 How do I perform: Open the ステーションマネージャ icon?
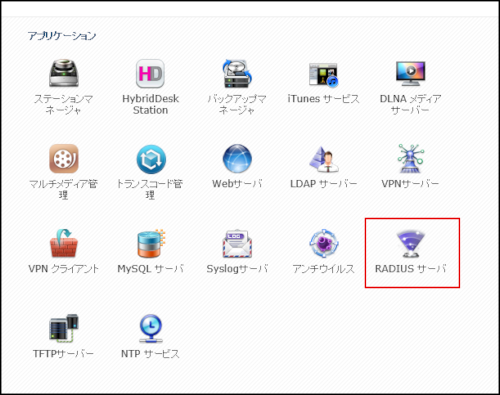(64, 73)
